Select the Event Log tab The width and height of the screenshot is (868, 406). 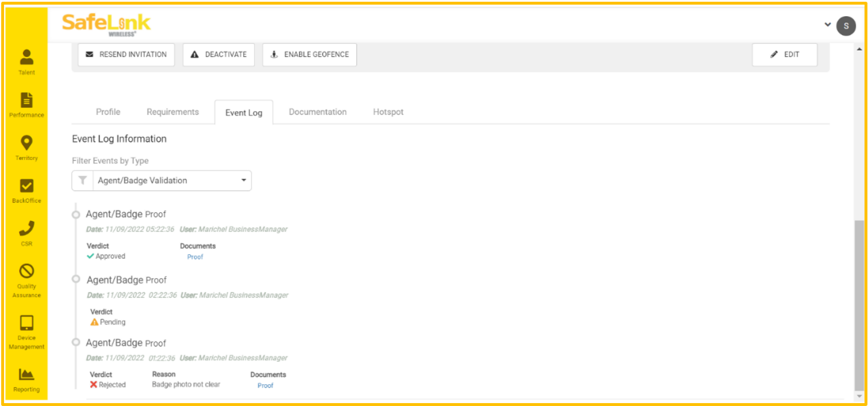point(244,112)
